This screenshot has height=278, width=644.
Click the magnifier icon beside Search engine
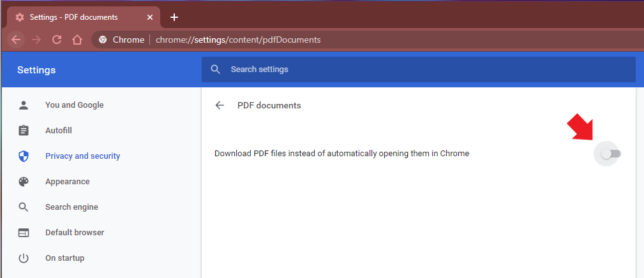coord(24,207)
